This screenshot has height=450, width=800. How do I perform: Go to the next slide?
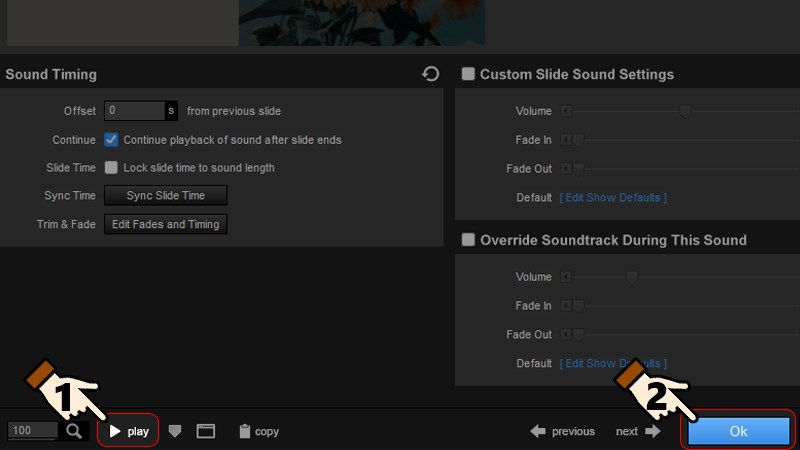[x=638, y=431]
